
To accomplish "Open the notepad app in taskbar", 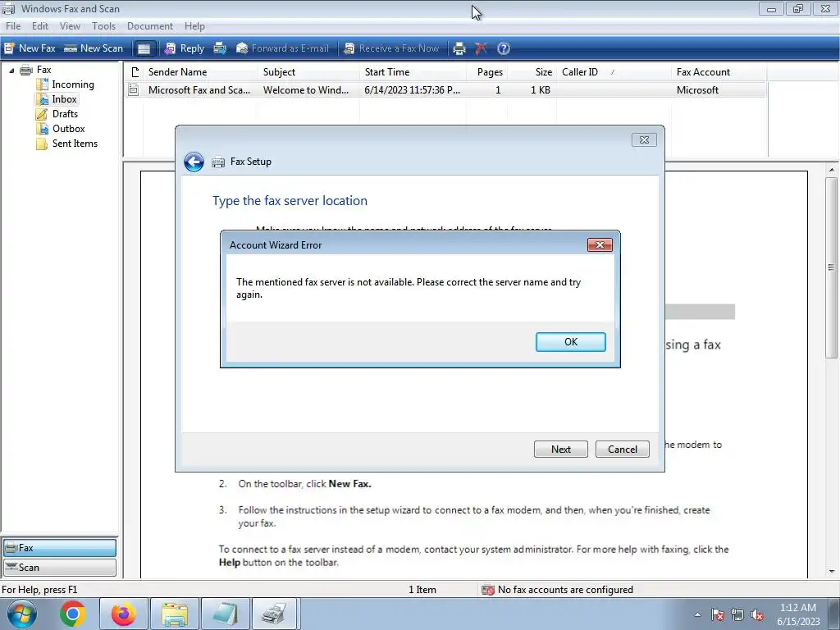I will [x=225, y=614].
